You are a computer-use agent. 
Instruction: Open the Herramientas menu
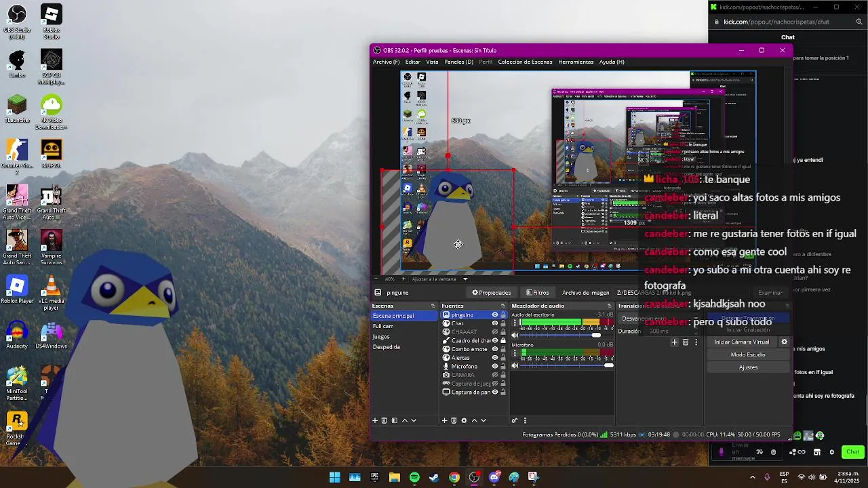point(576,62)
